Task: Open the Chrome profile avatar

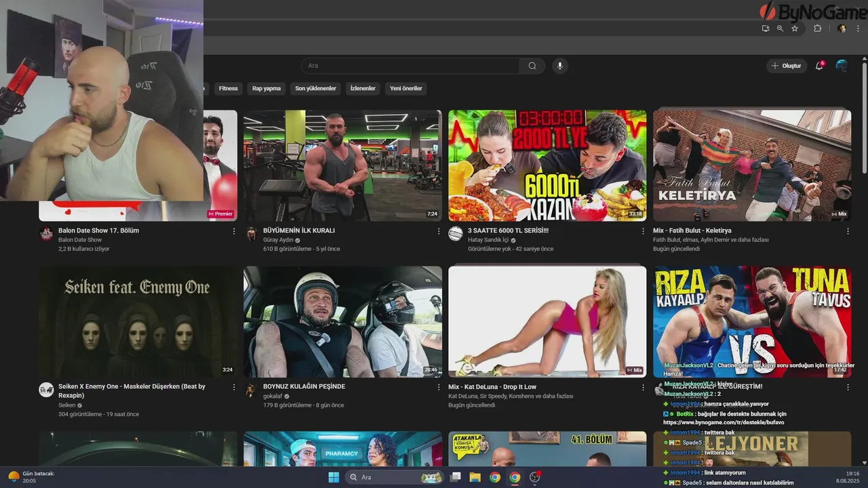Action: (x=842, y=28)
